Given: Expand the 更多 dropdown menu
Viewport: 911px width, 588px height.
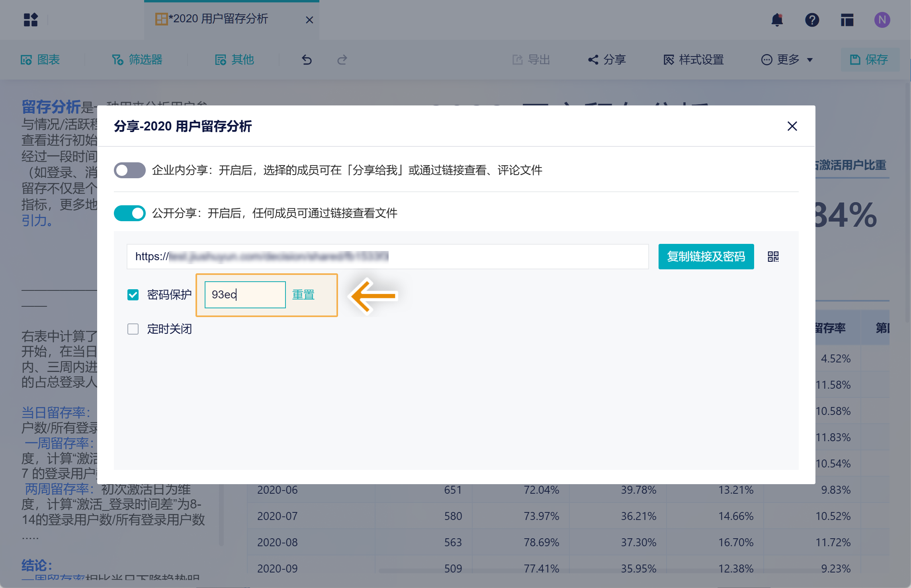Looking at the screenshot, I should [787, 60].
